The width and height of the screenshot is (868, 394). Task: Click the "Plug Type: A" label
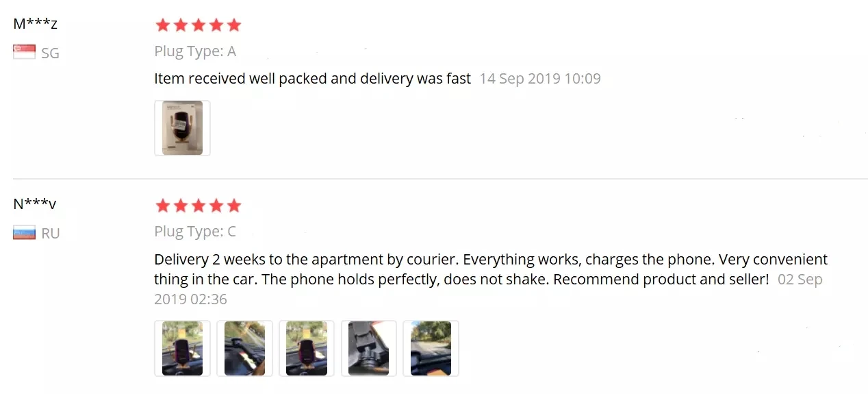point(195,51)
